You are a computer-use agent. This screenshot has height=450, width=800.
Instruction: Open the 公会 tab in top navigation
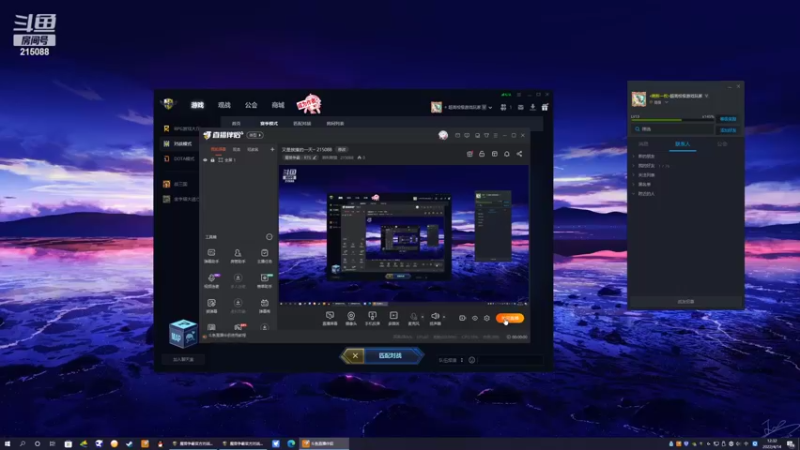(x=251, y=105)
